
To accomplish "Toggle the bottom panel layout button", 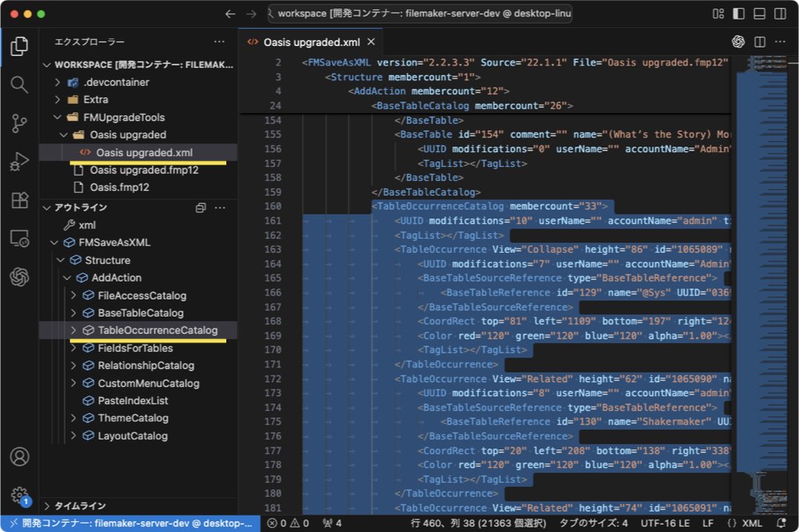I will coord(759,14).
